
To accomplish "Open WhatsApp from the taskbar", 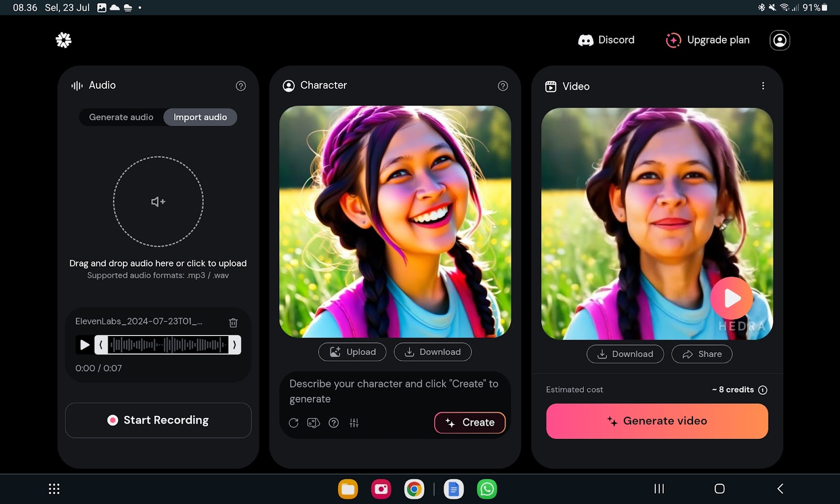I will pos(487,489).
